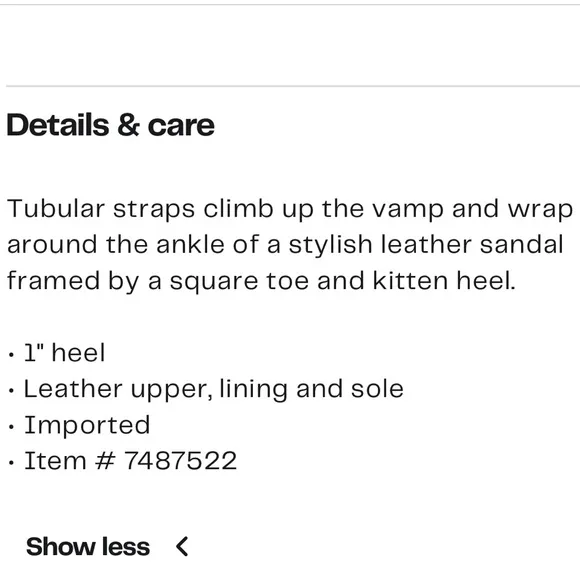Screen dimensions: 580x580
Task: Click the ampersand in the section heading
Action: [128, 125]
